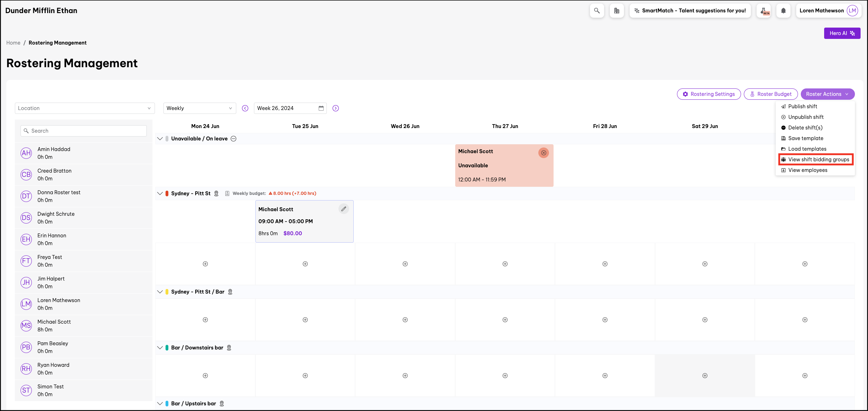Open the notifications bell
This screenshot has width=868, height=411.
pos(783,11)
